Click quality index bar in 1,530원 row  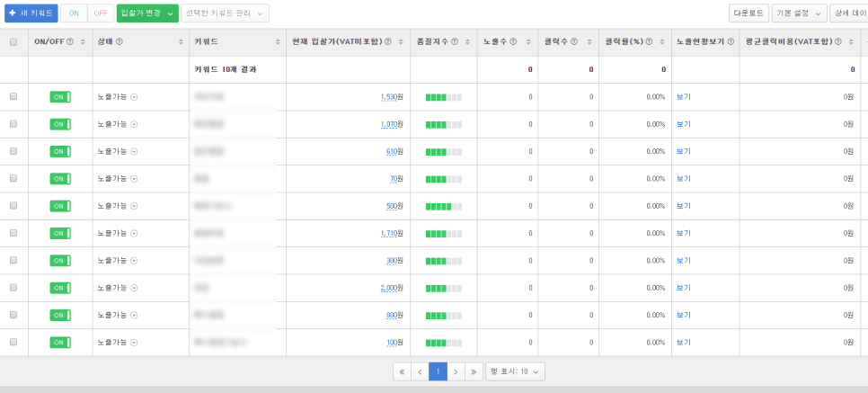(x=443, y=97)
